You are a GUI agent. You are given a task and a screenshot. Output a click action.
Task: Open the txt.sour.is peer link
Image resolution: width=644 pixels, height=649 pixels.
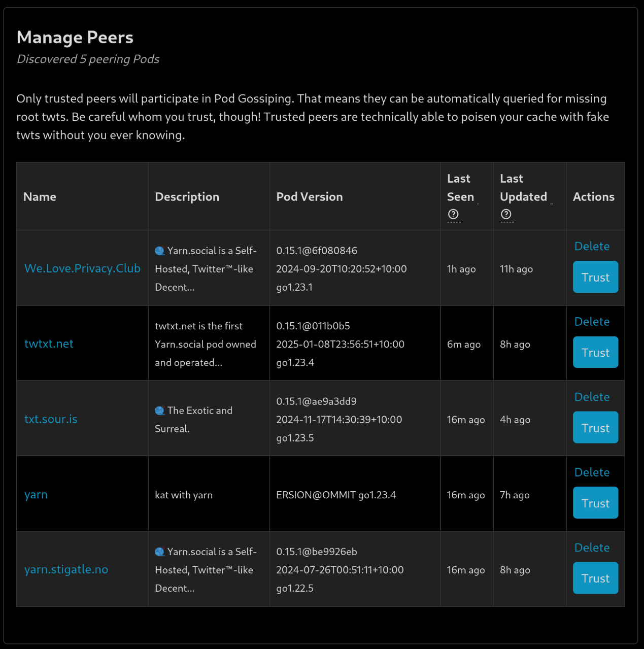[x=51, y=419]
